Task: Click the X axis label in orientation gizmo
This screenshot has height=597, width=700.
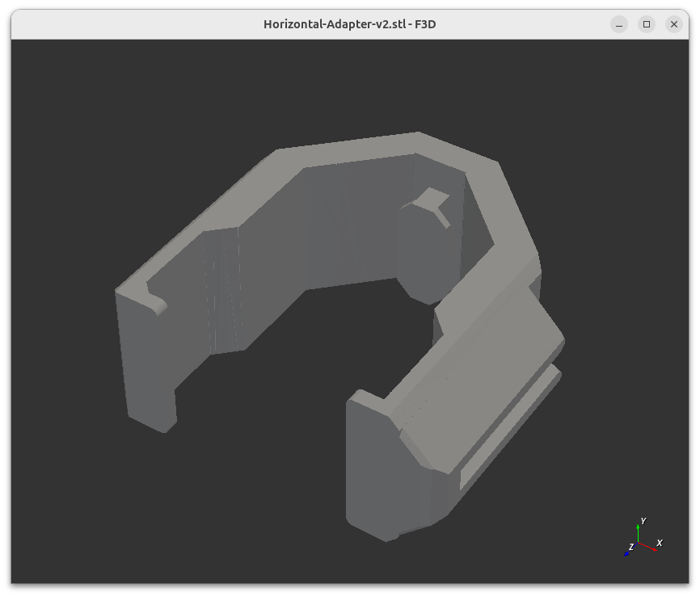Action: (660, 543)
